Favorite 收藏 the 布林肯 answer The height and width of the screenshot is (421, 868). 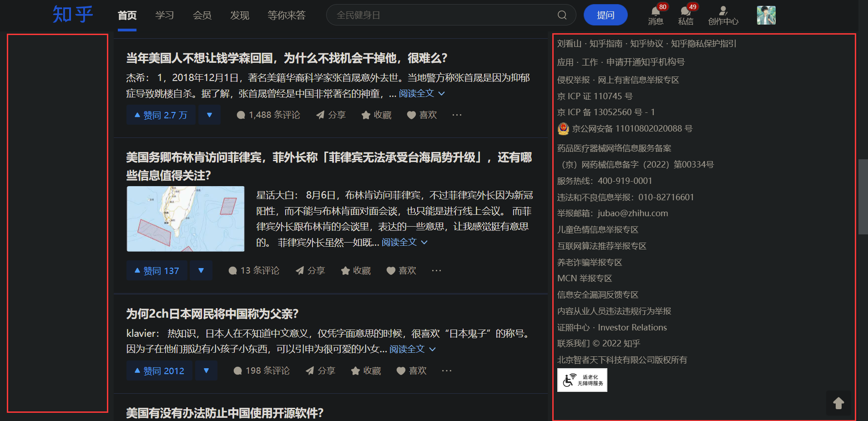[x=356, y=270]
